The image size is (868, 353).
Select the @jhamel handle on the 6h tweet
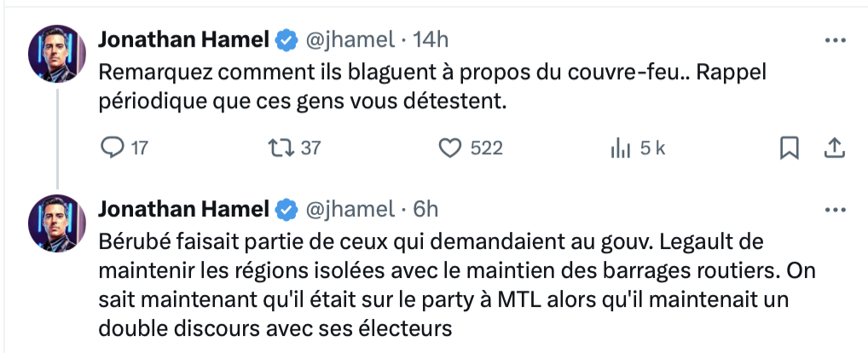[x=350, y=209]
